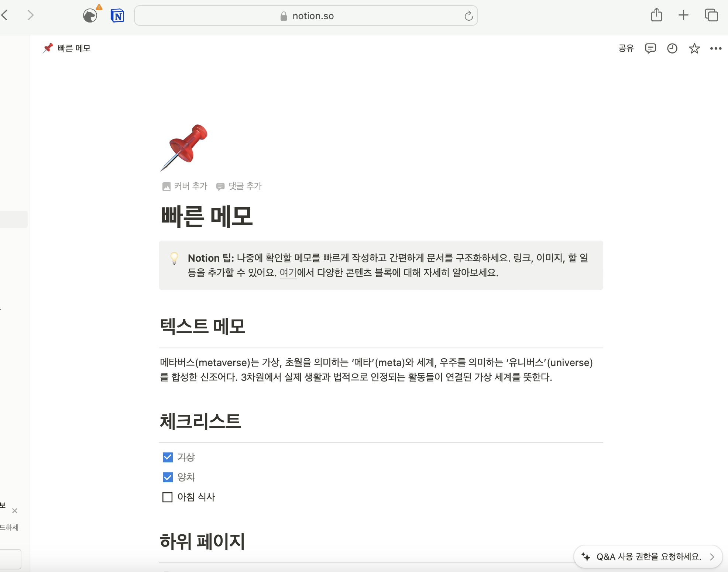This screenshot has width=728, height=572.
Task: Click the Notion extension icon
Action: click(117, 16)
